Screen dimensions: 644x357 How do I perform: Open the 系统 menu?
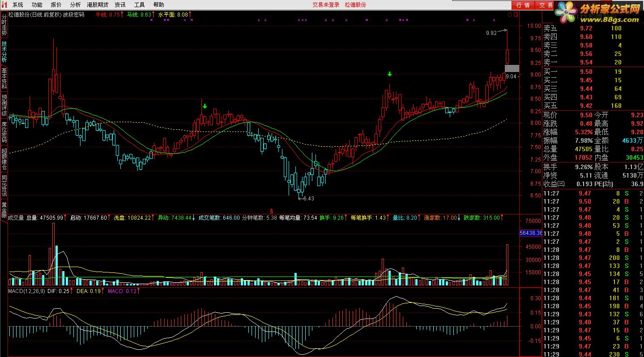coord(18,5)
